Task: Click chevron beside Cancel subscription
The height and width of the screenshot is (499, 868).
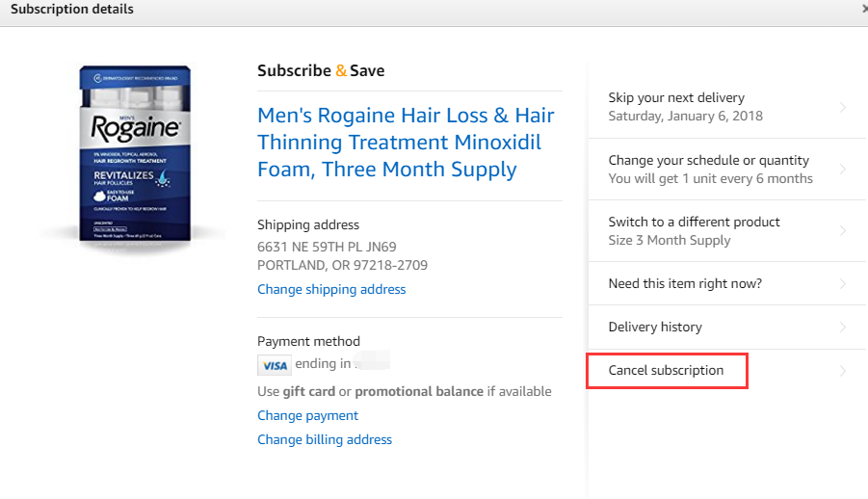Action: click(x=843, y=371)
